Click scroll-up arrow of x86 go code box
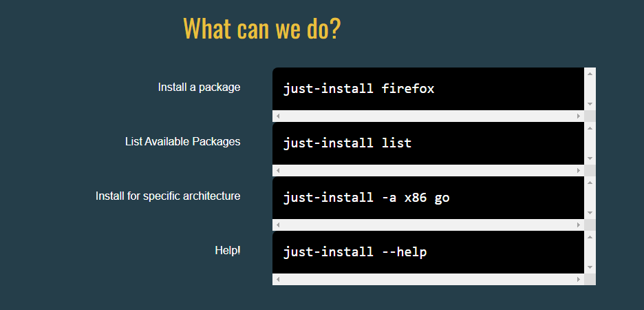This screenshot has height=310, width=644. (x=590, y=183)
